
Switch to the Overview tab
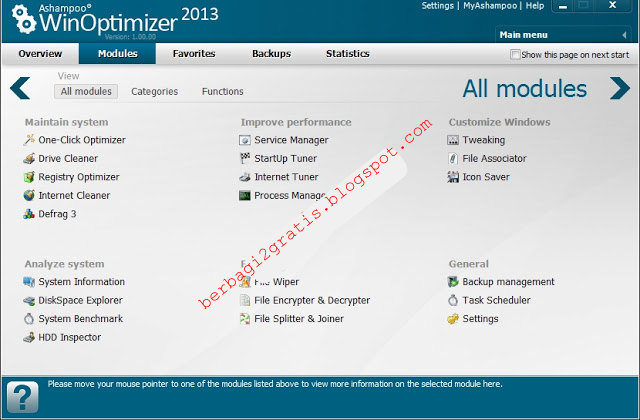coord(40,53)
